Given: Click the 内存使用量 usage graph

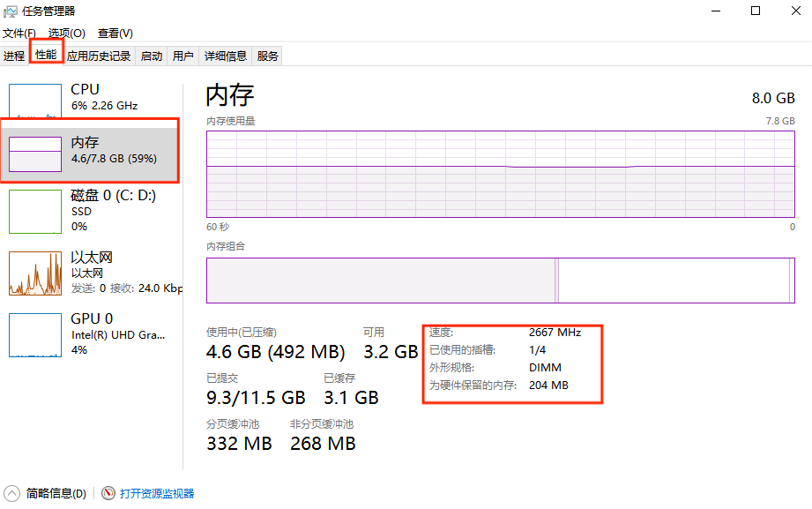Looking at the screenshot, I should click(500, 174).
